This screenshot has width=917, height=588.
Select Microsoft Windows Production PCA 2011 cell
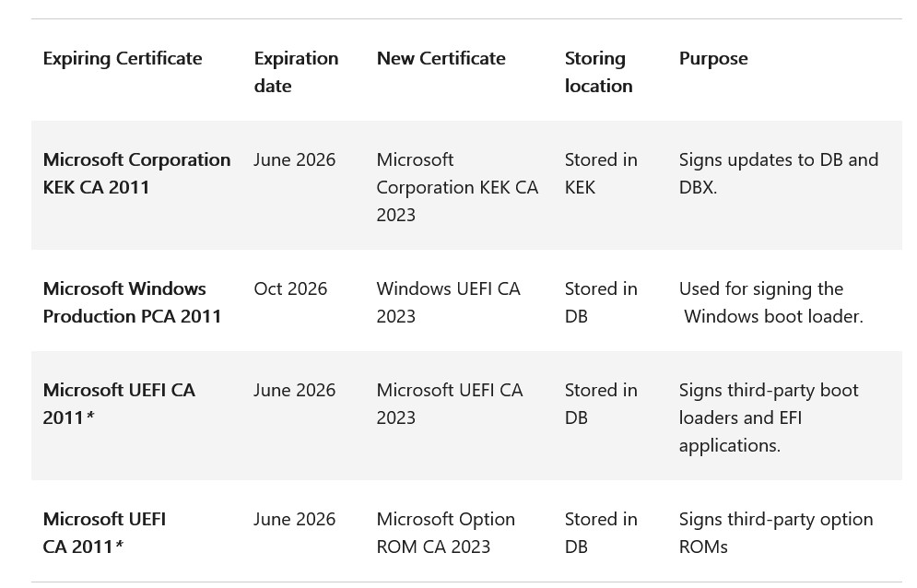point(132,302)
